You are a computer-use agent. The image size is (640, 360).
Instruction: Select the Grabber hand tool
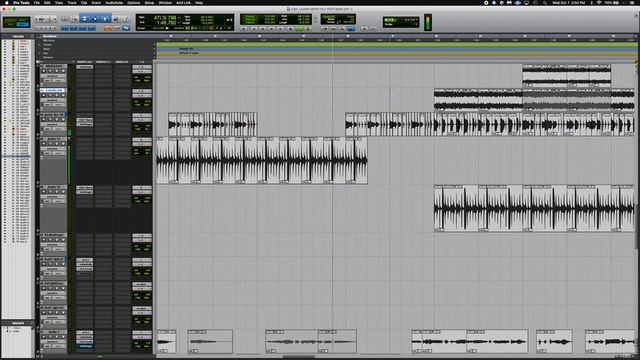(105, 19)
